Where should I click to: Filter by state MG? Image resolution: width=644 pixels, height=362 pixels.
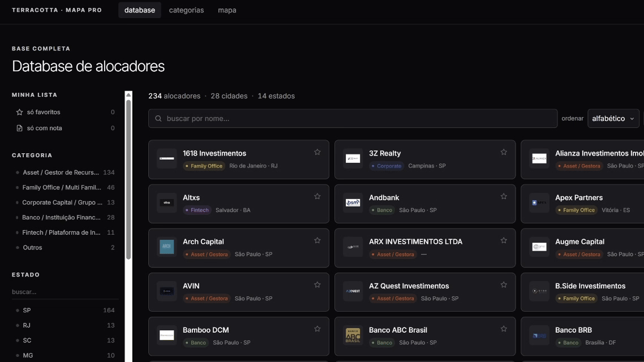point(65,355)
